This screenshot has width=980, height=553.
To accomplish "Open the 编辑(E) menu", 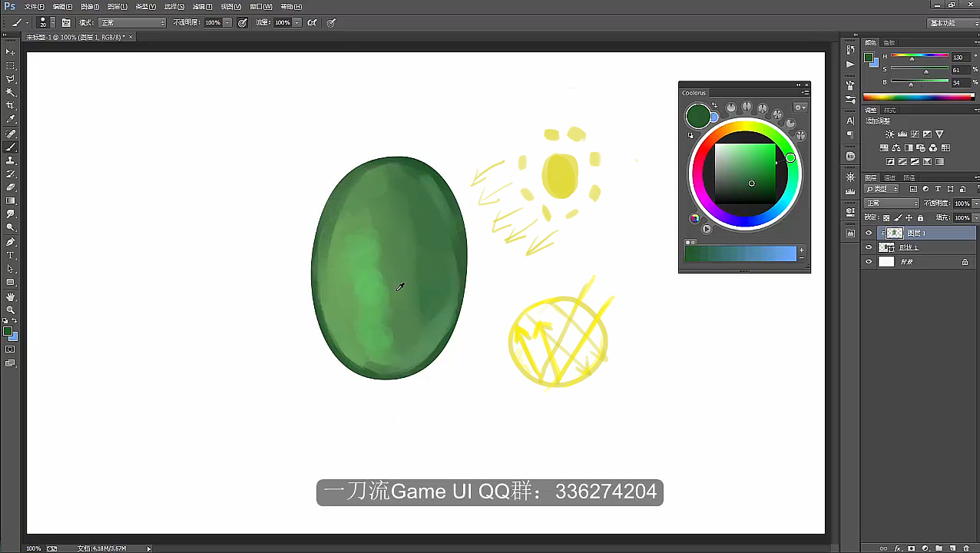I will point(62,6).
